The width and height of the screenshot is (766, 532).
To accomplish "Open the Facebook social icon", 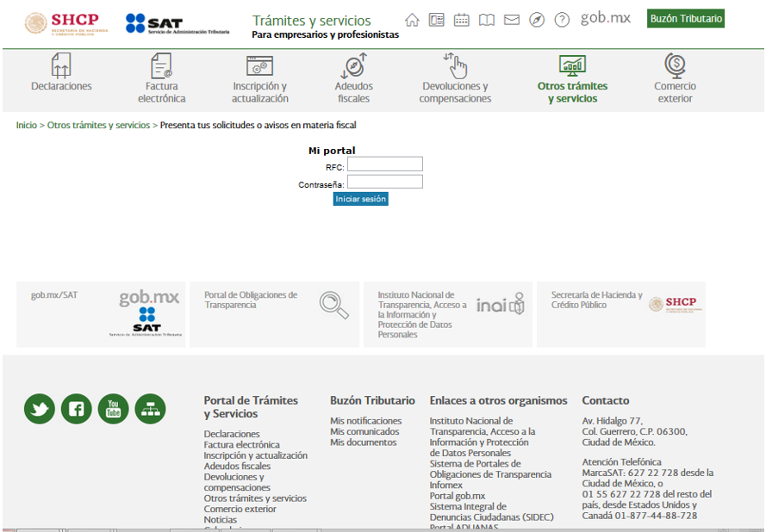I will coord(76,409).
